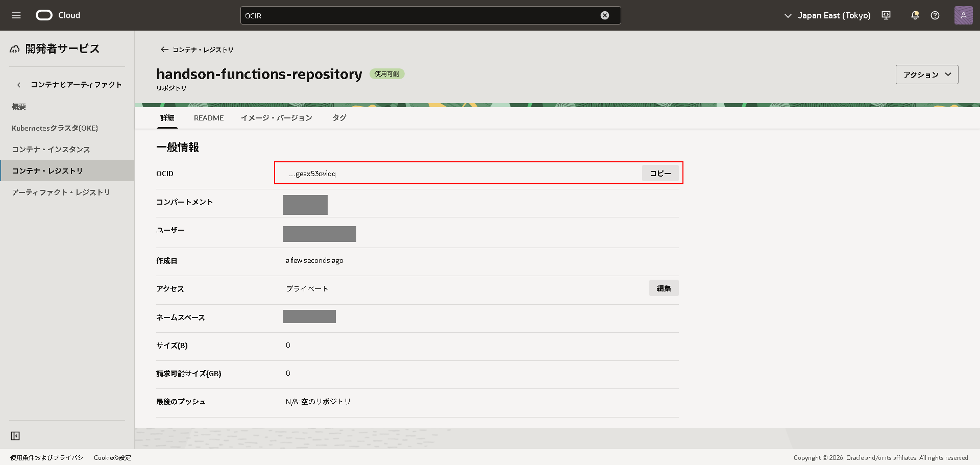Select コンテナ・レジストリ in the sidebar
The width and height of the screenshot is (980, 465).
67,170
